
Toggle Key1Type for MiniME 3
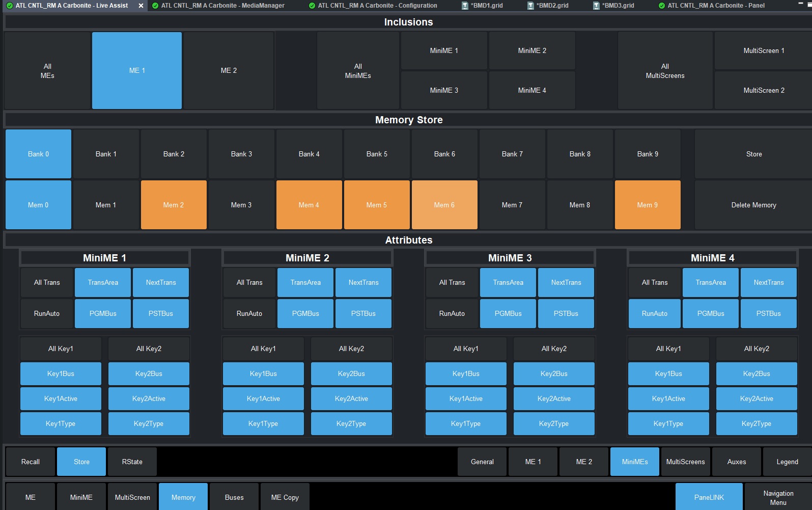pyautogui.click(x=465, y=424)
